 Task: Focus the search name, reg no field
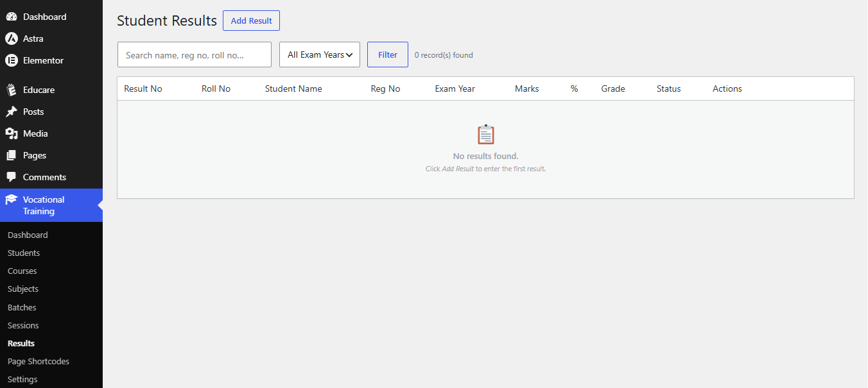(x=195, y=55)
